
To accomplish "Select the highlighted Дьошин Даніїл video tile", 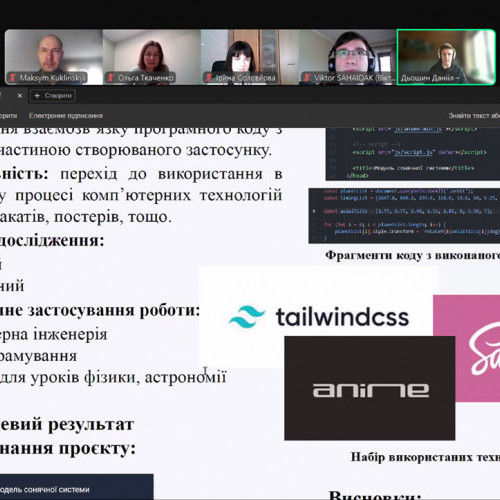I will point(446,57).
